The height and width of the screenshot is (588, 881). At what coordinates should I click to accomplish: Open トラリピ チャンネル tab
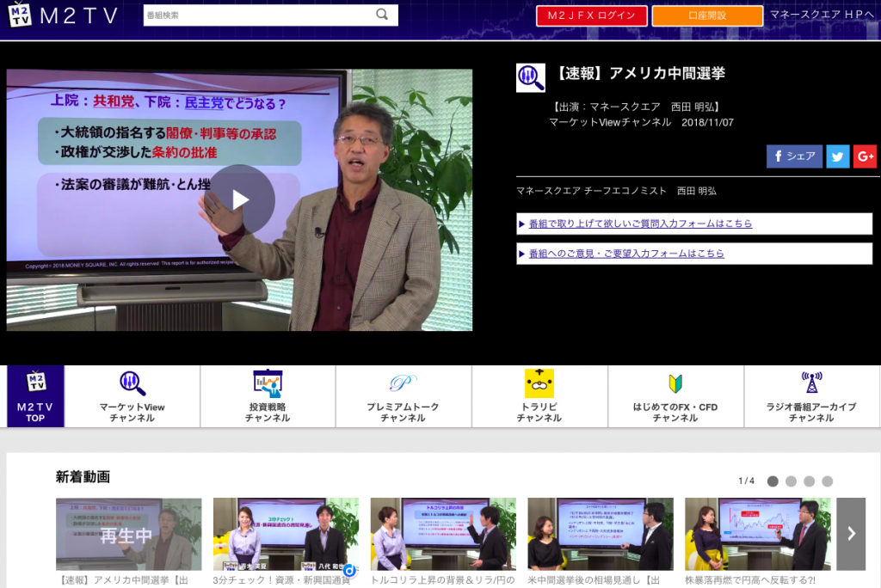pyautogui.click(x=539, y=396)
